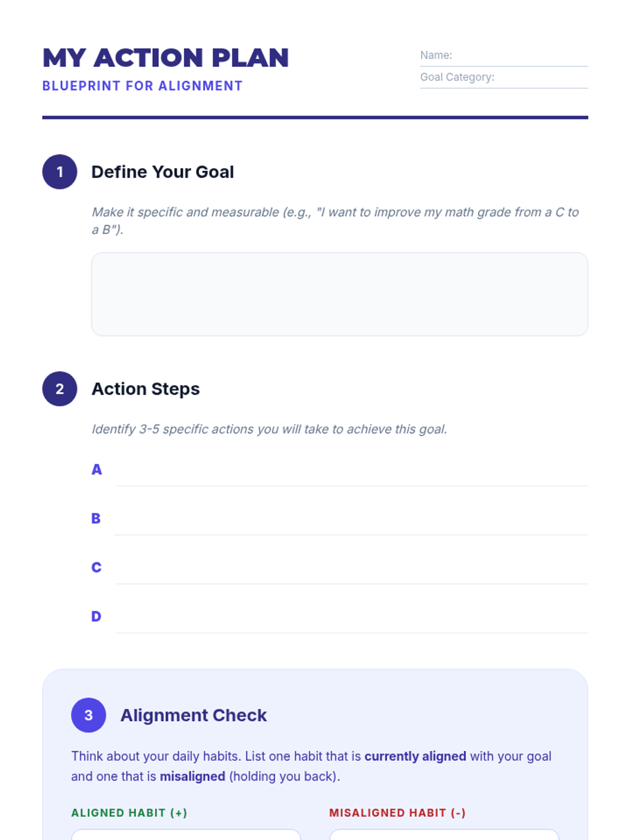The image size is (630, 840).
Task: Click the box under Misaligned Habit (-)
Action: point(444,835)
